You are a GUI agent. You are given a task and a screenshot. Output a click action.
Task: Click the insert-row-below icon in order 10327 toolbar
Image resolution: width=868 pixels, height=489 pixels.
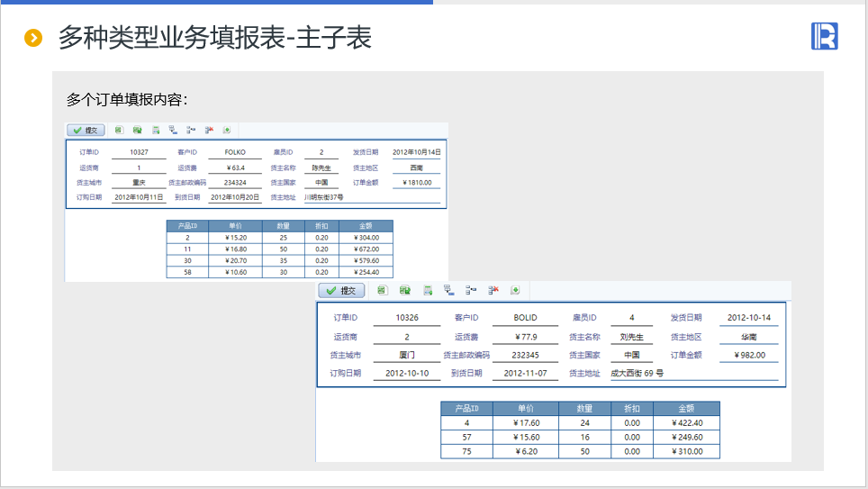[x=173, y=131]
